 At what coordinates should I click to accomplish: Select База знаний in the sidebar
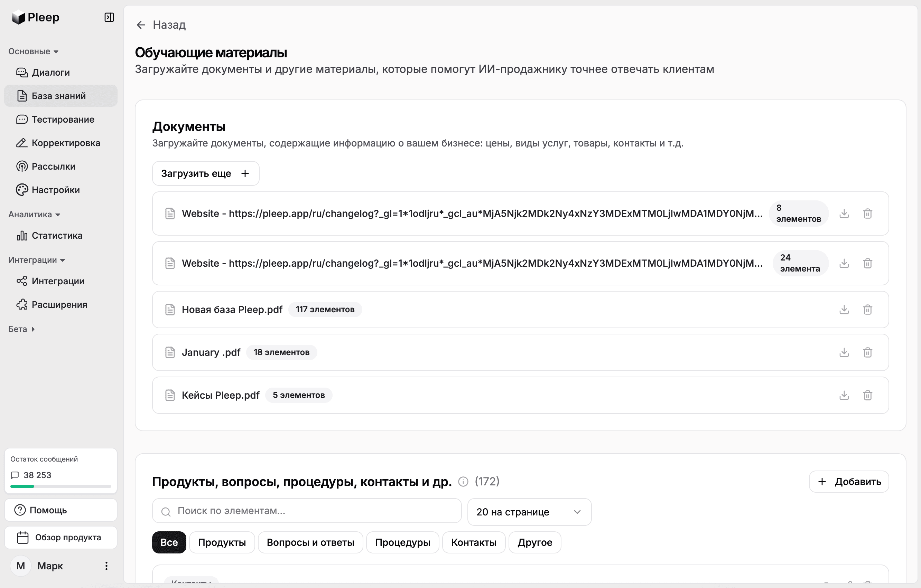tap(58, 96)
